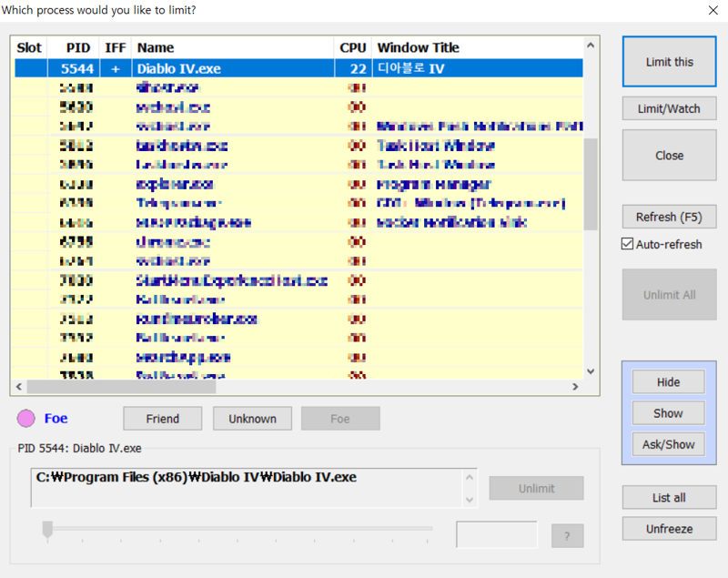Click the large Close button
The image size is (728, 578).
tap(669, 156)
